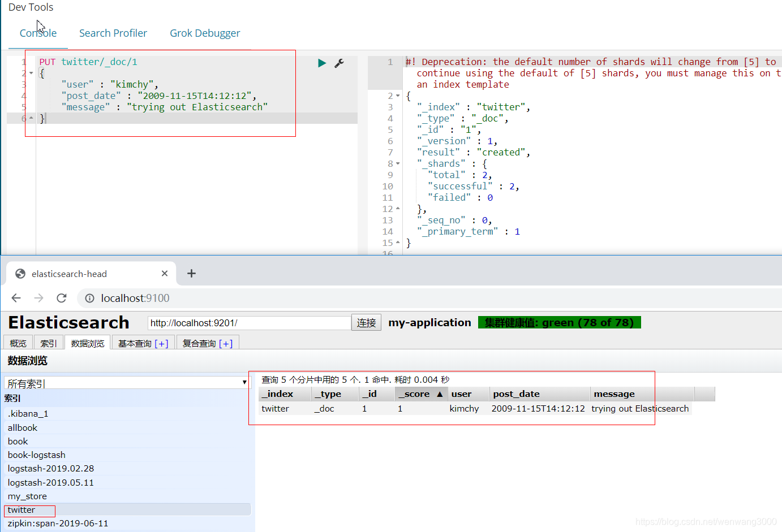Click the cluster health green status badge
782x532 pixels.
click(559, 323)
